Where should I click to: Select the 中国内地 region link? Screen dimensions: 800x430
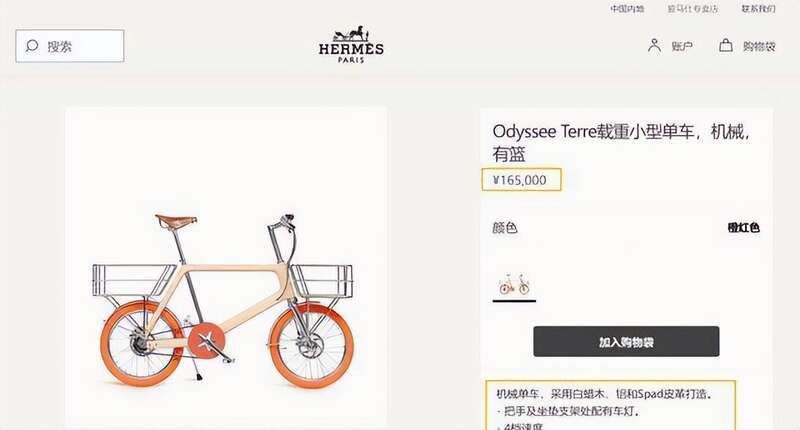point(627,9)
